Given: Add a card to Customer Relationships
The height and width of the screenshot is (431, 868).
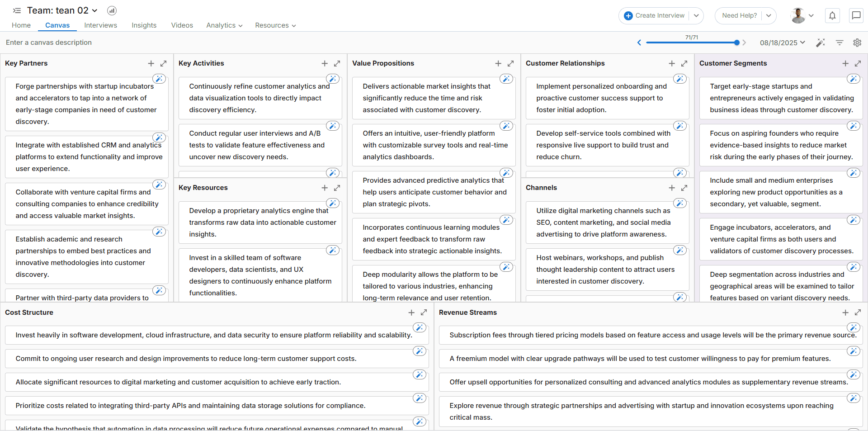Looking at the screenshot, I should [672, 64].
